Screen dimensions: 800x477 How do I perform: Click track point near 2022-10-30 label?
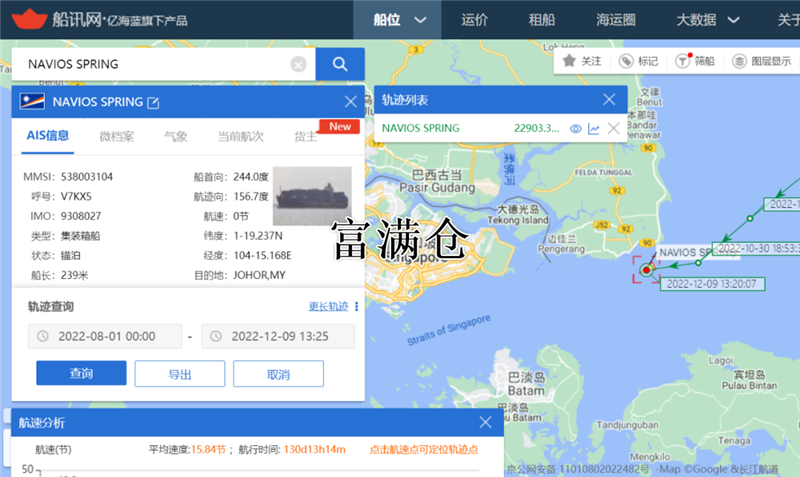click(698, 263)
